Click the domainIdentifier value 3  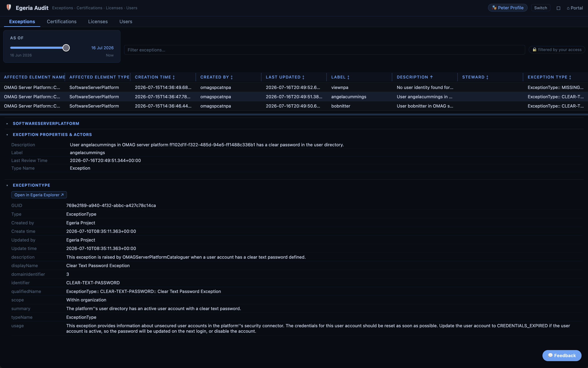(68, 274)
